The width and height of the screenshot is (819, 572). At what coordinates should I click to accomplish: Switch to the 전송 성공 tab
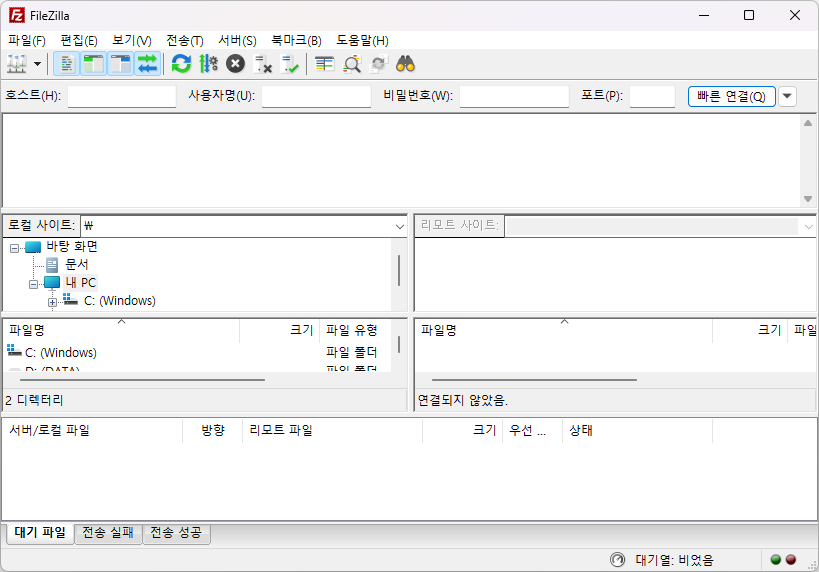(x=176, y=533)
